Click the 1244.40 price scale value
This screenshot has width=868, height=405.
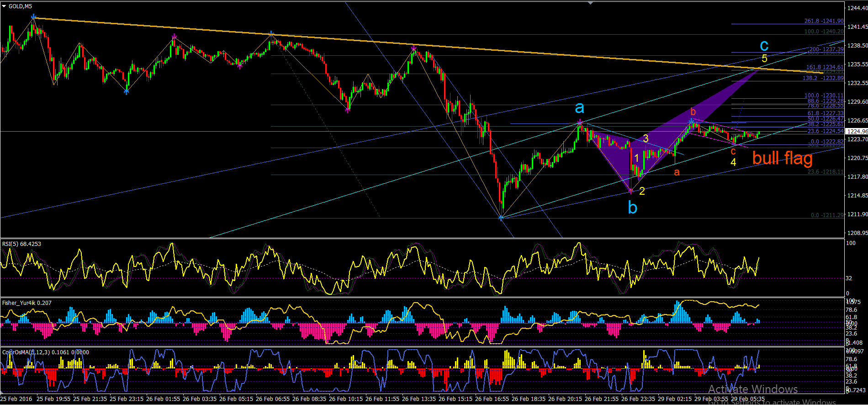click(x=857, y=8)
